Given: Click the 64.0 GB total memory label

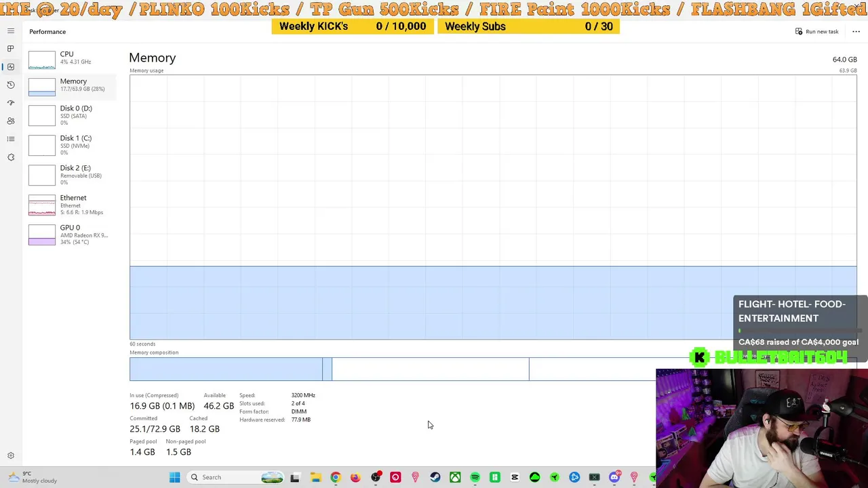Looking at the screenshot, I should [845, 60].
